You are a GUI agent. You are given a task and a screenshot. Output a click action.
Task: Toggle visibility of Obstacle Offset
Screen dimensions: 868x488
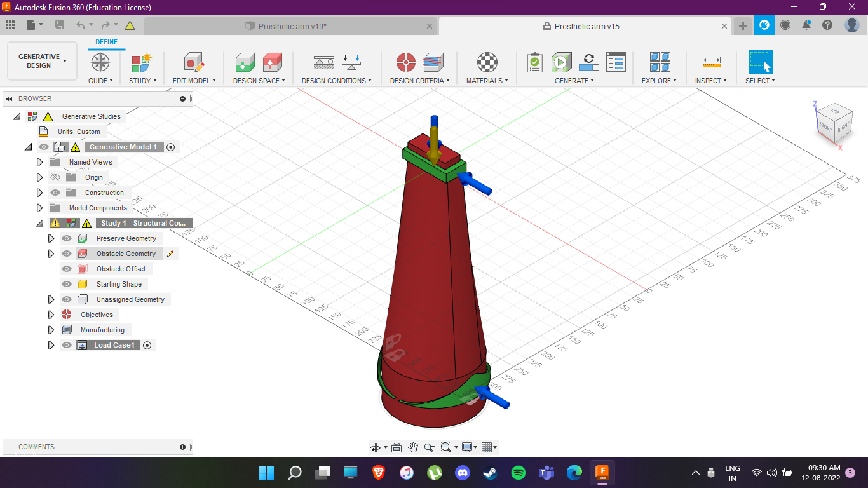coord(65,269)
